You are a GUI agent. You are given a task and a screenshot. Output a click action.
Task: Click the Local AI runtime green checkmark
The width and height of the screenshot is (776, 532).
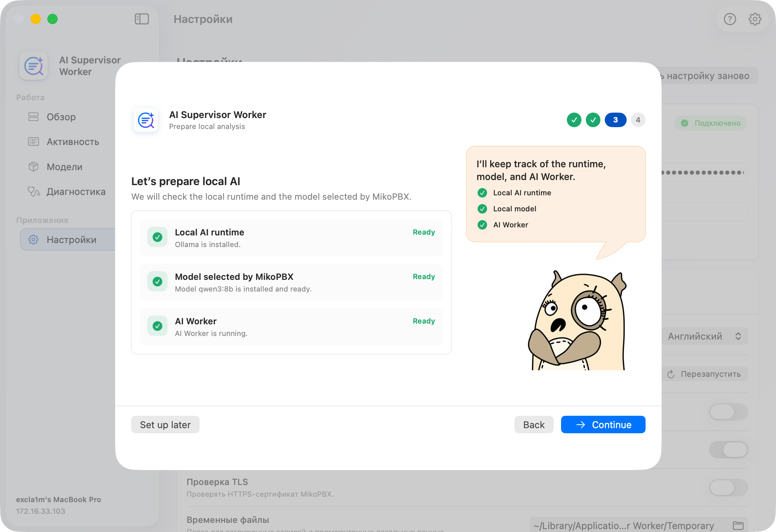coord(157,237)
